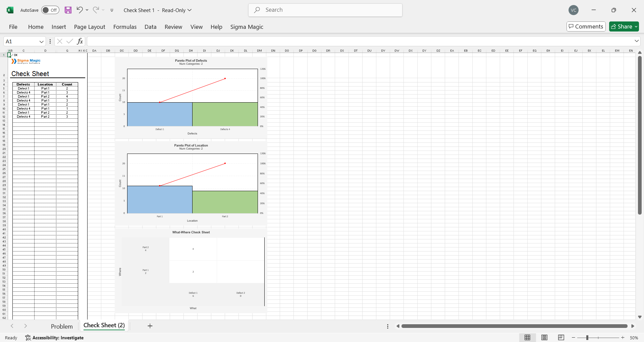
Task: Open the Page Layout ribbon tab
Action: 90,27
